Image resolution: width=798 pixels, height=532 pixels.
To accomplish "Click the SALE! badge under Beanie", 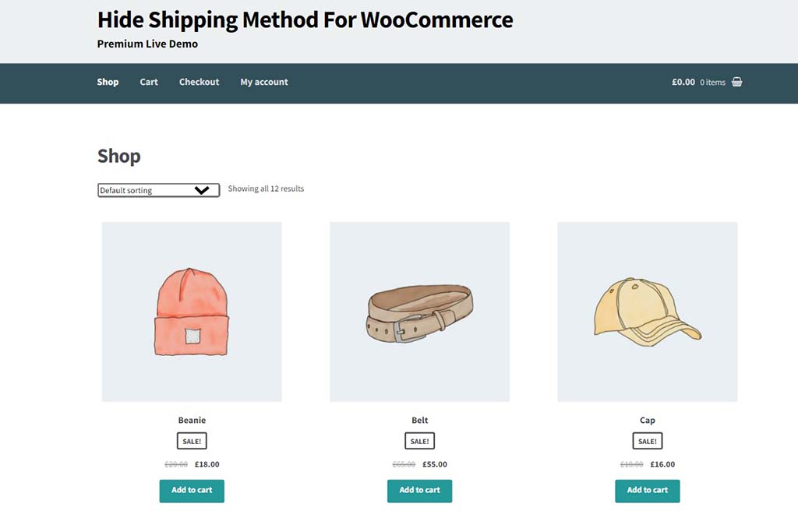I will [192, 441].
